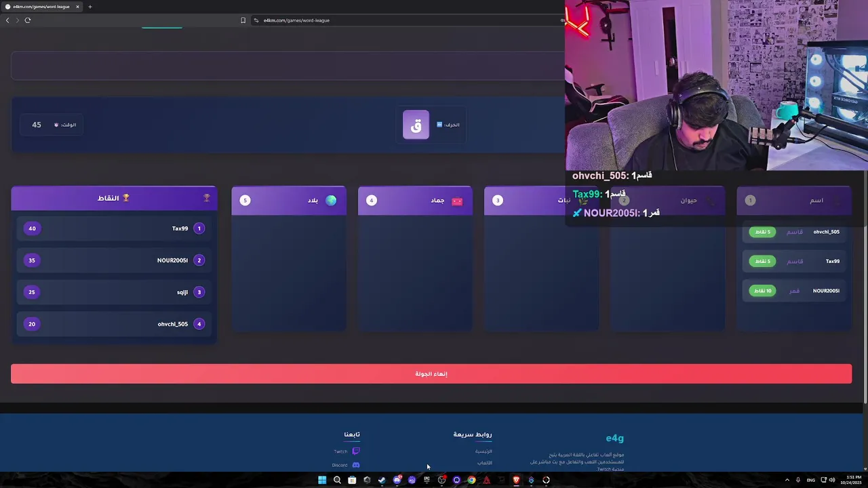This screenshot has width=868, height=488.
Task: Click the timer value 45
Action: (37, 125)
